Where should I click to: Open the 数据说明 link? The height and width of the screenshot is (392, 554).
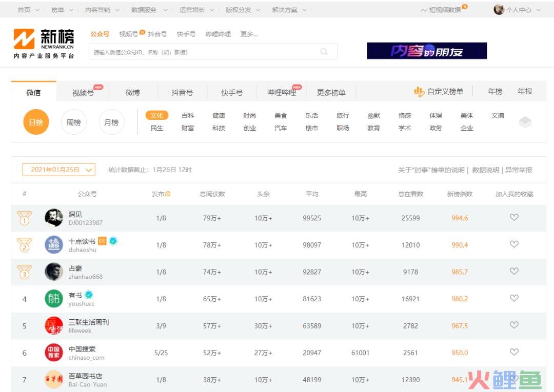pos(485,170)
